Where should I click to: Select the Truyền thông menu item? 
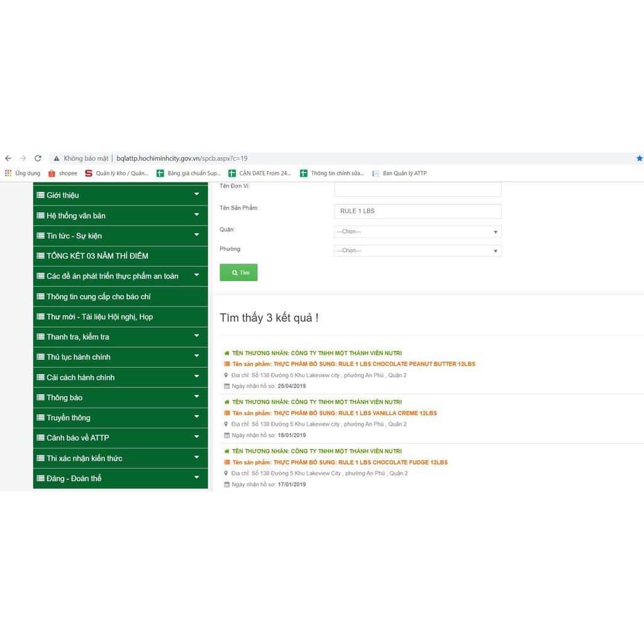(x=120, y=418)
